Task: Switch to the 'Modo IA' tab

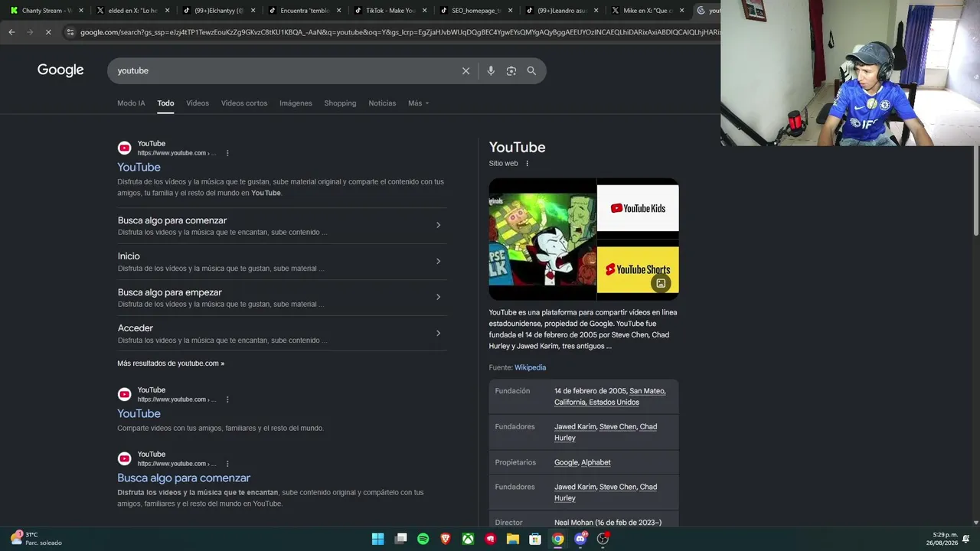Action: 131,103
